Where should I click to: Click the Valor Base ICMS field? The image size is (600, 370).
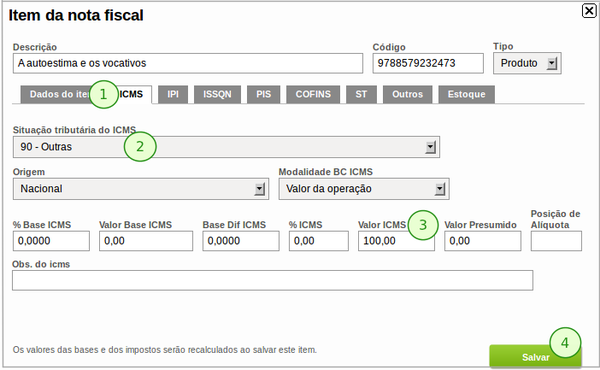[146, 241]
